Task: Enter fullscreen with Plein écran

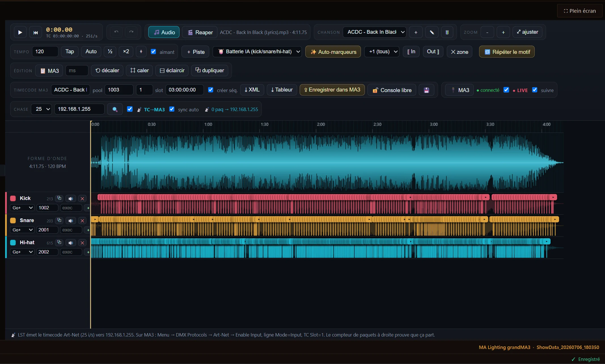Action: pyautogui.click(x=580, y=11)
